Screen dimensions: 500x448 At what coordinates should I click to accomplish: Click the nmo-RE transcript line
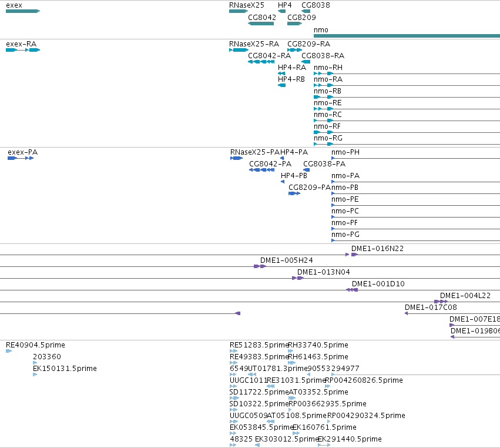[x=407, y=109]
